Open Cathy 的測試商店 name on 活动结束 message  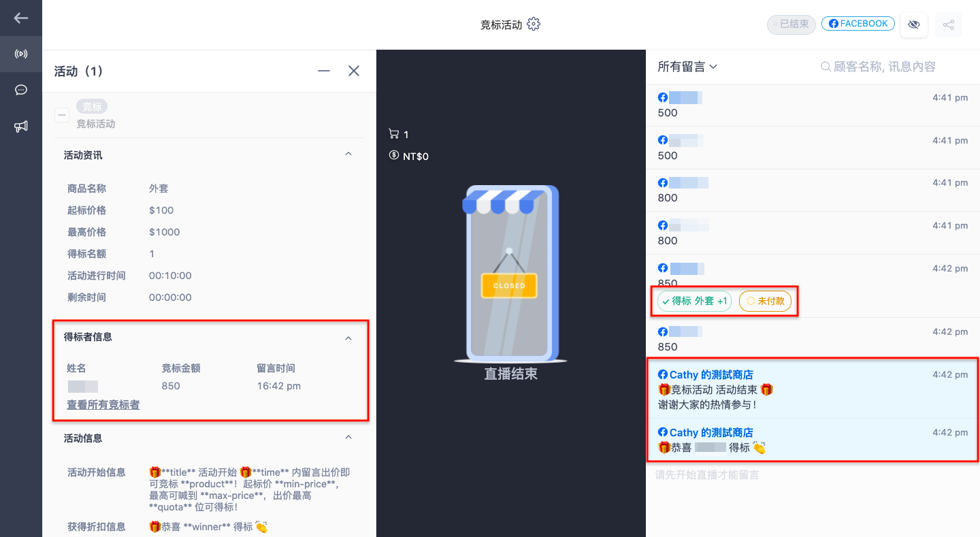(x=711, y=374)
